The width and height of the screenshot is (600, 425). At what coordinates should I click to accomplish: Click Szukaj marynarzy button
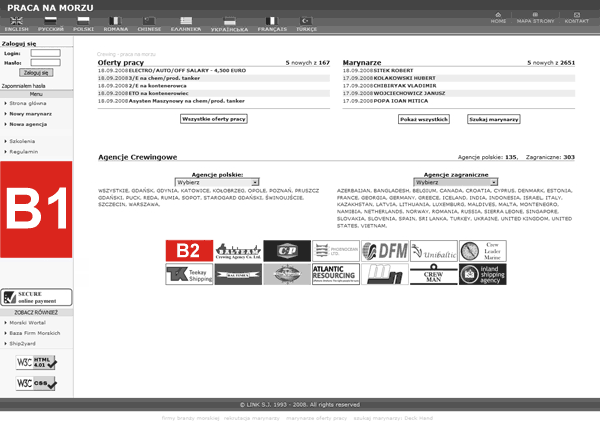pyautogui.click(x=494, y=119)
